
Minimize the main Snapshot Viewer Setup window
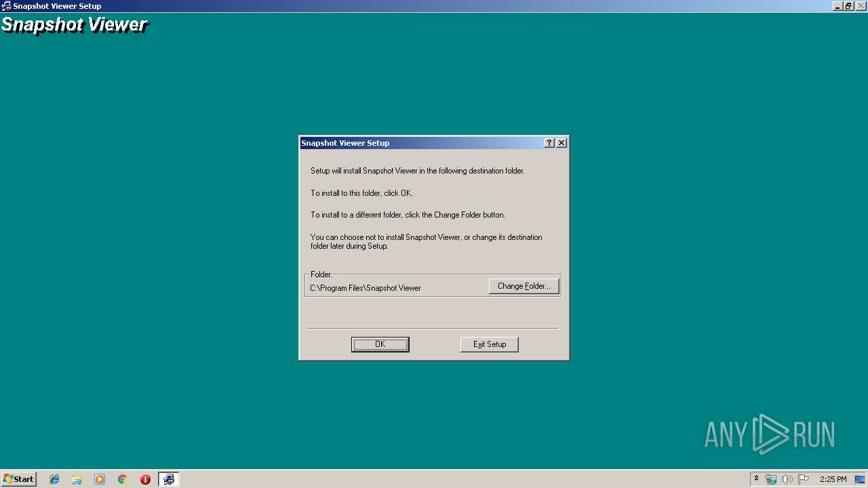[x=838, y=6]
